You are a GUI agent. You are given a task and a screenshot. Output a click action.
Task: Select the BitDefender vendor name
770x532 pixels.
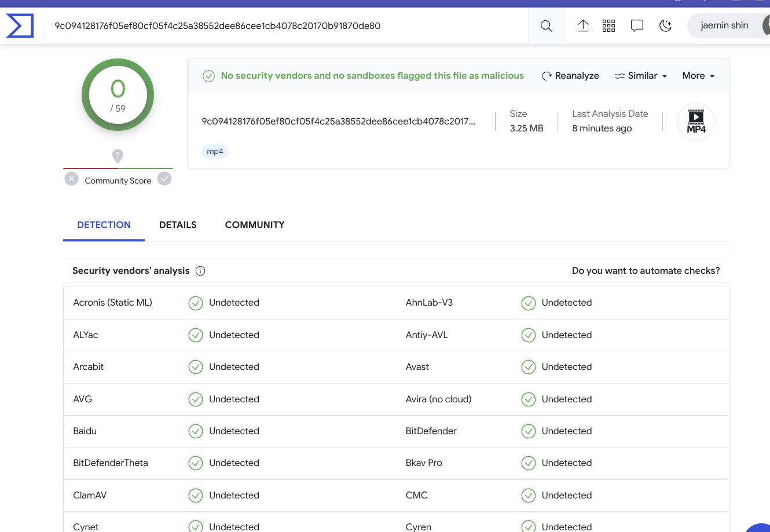[x=431, y=431]
